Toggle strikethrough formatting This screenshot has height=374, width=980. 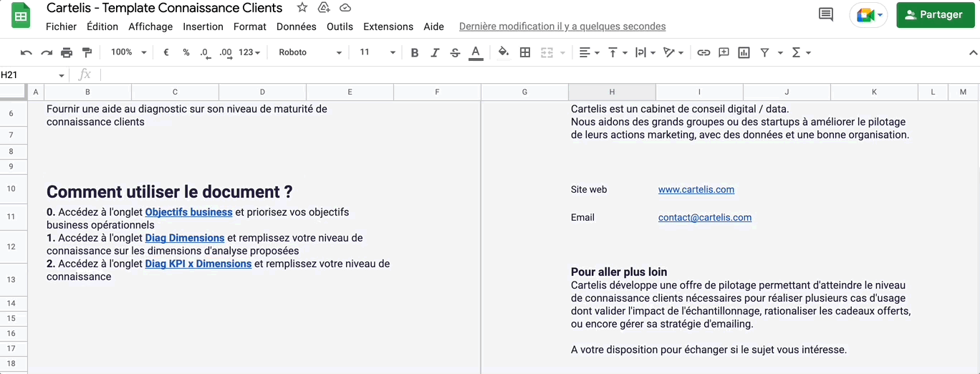pyautogui.click(x=455, y=52)
